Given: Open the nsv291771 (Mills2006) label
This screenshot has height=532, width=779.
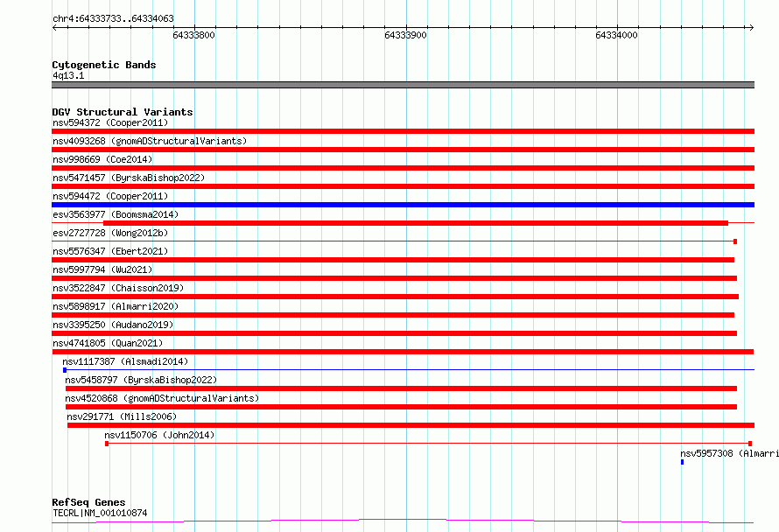Looking at the screenshot, I should 122,416.
